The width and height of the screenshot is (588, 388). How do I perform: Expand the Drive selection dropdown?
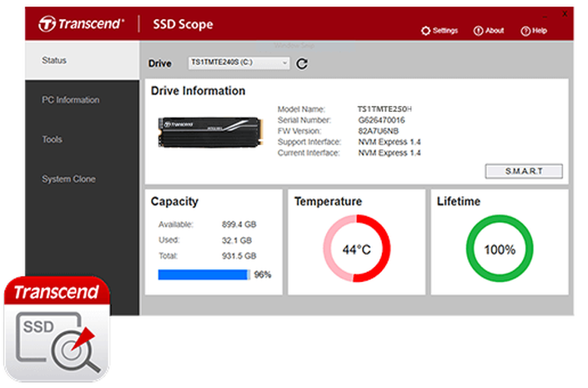point(239,63)
